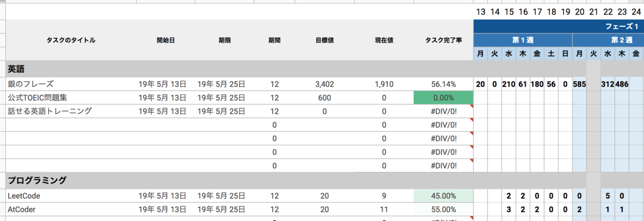
Task: Click the 56 value in 銀のフレーズ row
Action: (551, 84)
